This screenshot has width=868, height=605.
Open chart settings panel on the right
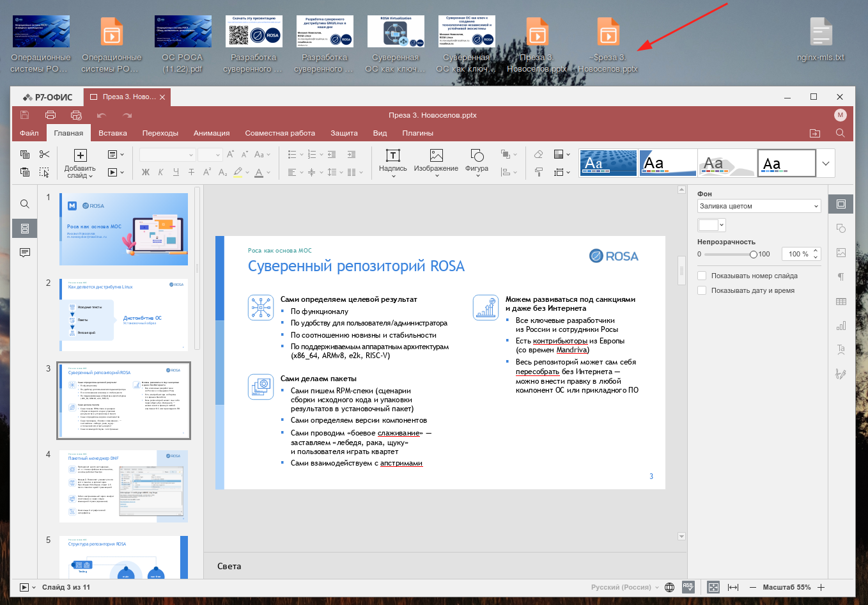841,326
